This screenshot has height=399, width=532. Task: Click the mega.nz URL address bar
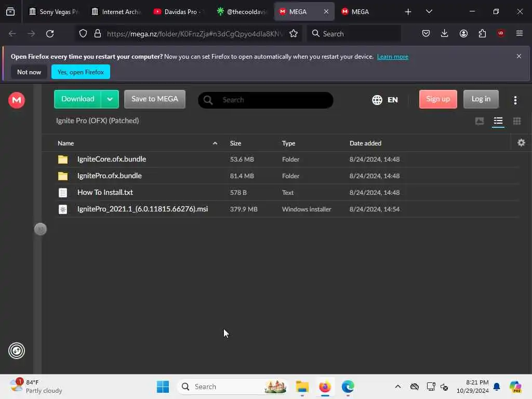[194, 34]
